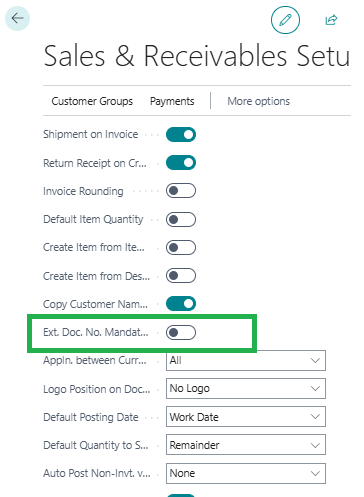Disable Shipment on Invoice toggle
This screenshot has width=364, height=497.
pyautogui.click(x=181, y=134)
